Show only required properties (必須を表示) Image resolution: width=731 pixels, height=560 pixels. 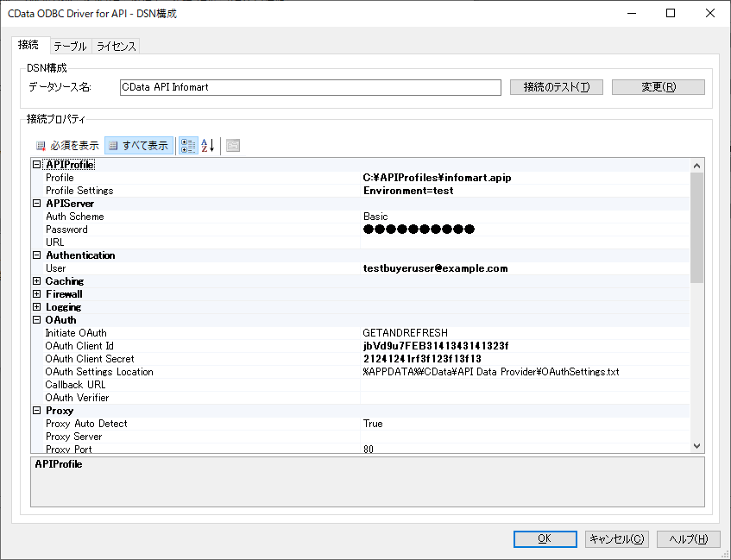[68, 146]
